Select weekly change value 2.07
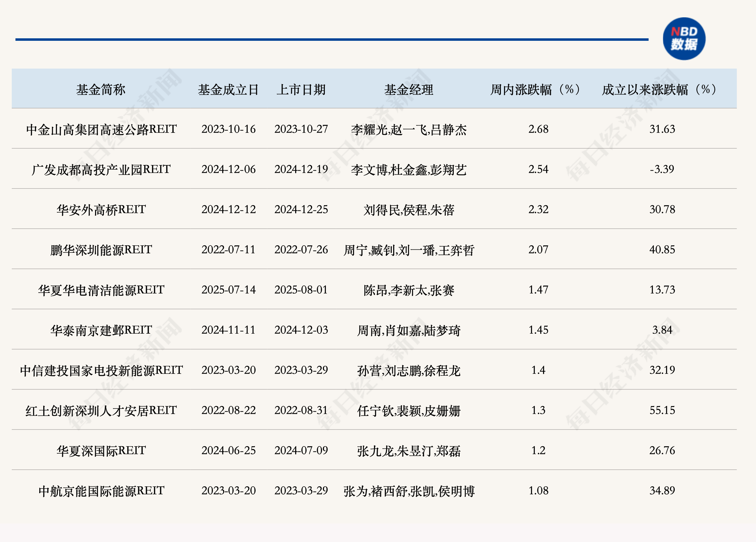The width and height of the screenshot is (756, 542). 538,250
